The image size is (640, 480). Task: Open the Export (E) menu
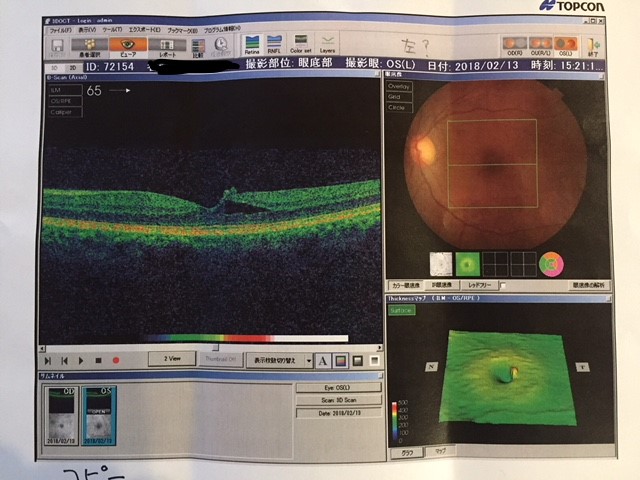click(x=144, y=30)
